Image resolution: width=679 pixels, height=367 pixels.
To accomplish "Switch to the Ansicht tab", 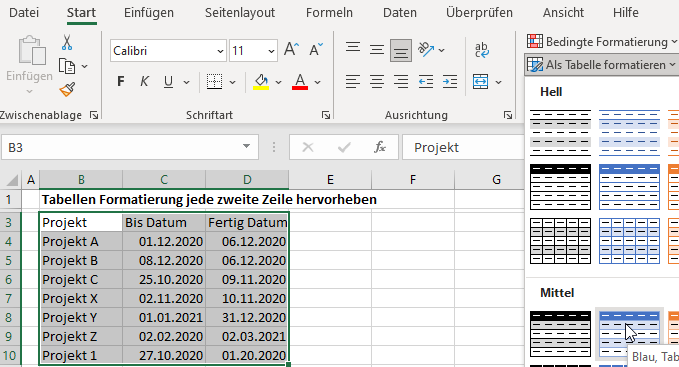I will point(563,13).
